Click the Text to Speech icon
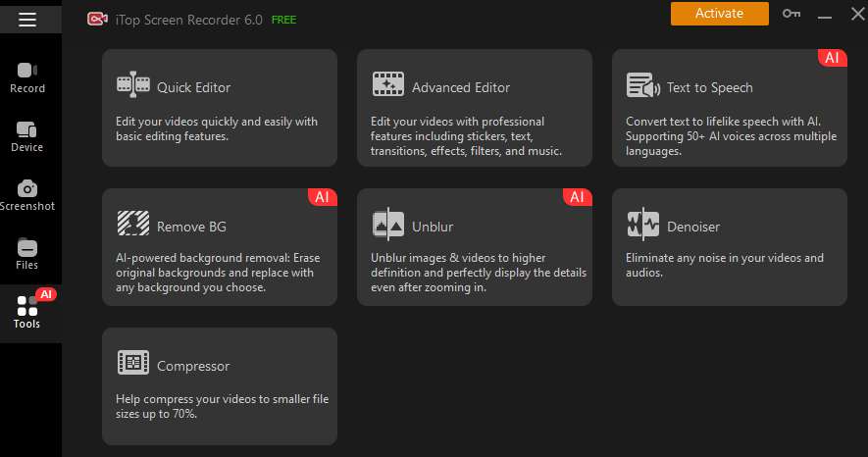 [643, 86]
